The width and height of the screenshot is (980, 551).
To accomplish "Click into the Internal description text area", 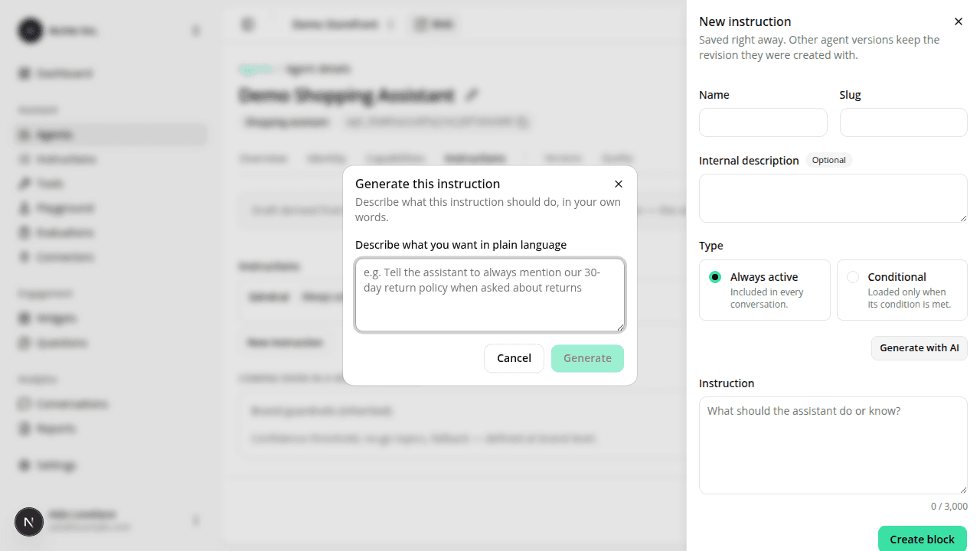I will (x=833, y=198).
